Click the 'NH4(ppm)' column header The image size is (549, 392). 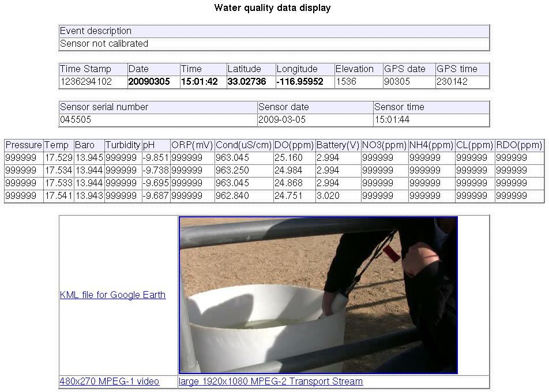pos(431,145)
